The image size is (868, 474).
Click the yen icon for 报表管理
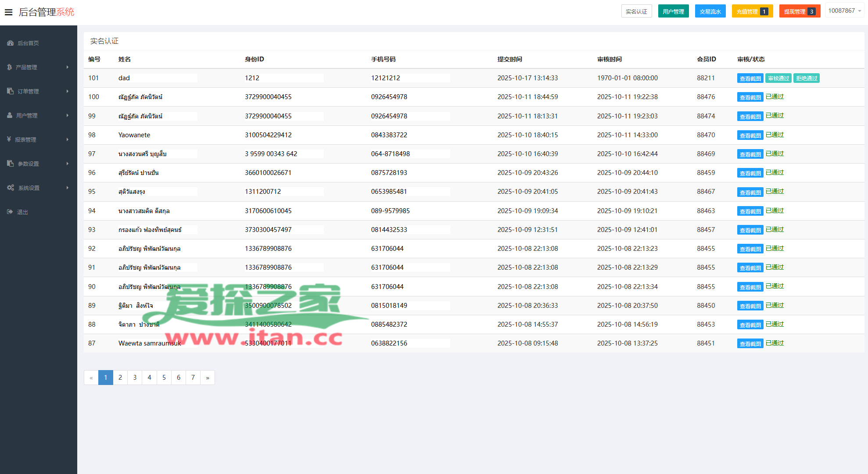coord(9,139)
